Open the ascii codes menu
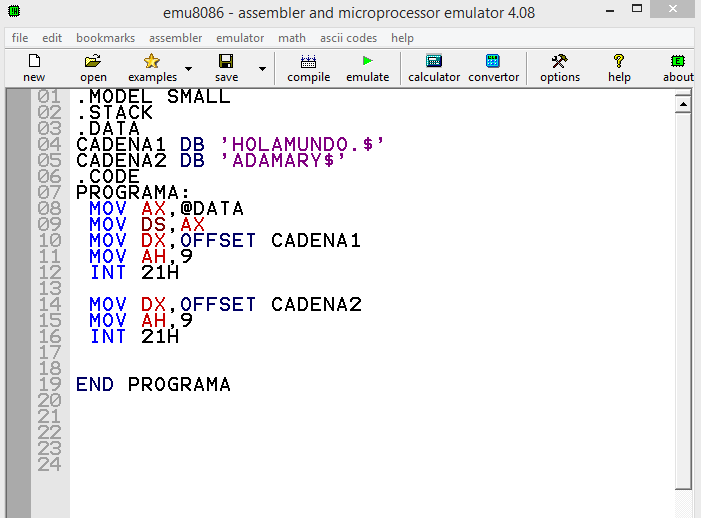701x518 pixels. coord(348,38)
